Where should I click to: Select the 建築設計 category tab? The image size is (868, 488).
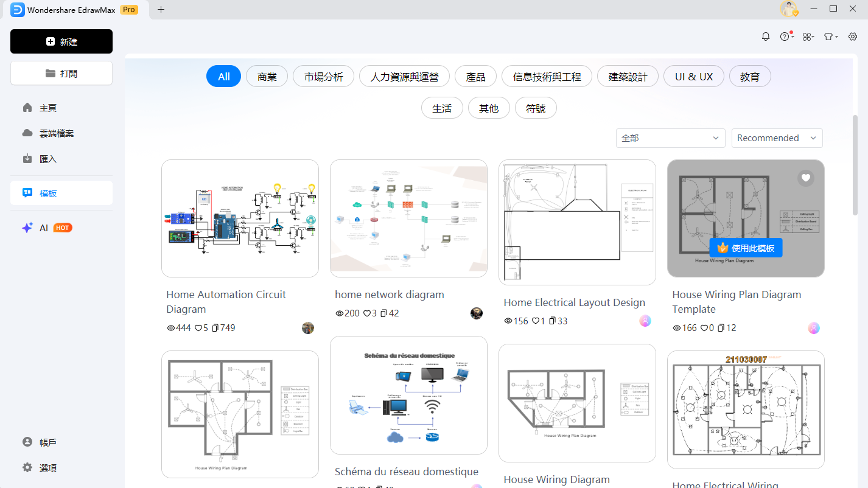click(628, 77)
